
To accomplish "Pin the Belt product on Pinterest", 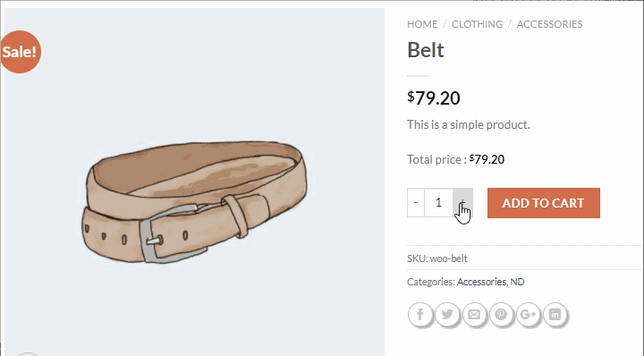I will (501, 315).
